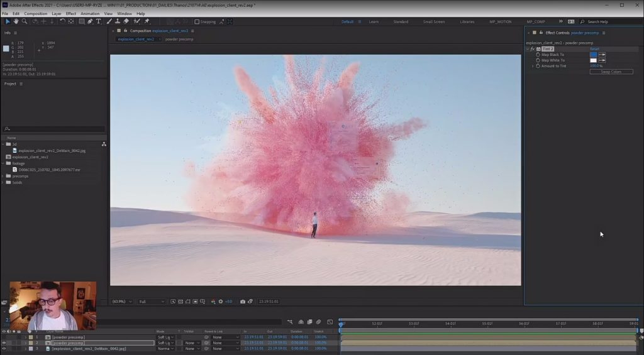Screen dimensions: 644x355
Task: Toggle stopwatch for Map Black To
Action: tap(538, 55)
